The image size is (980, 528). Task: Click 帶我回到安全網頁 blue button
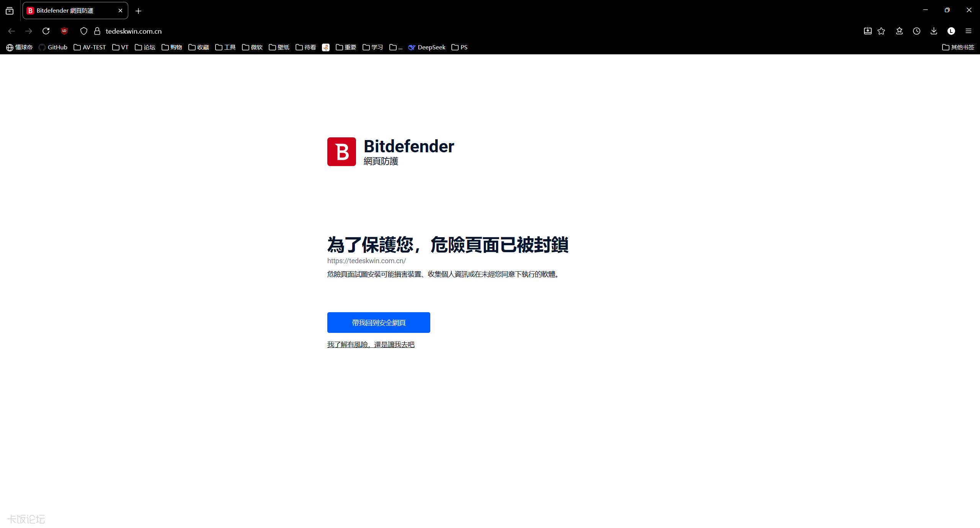pyautogui.click(x=378, y=323)
